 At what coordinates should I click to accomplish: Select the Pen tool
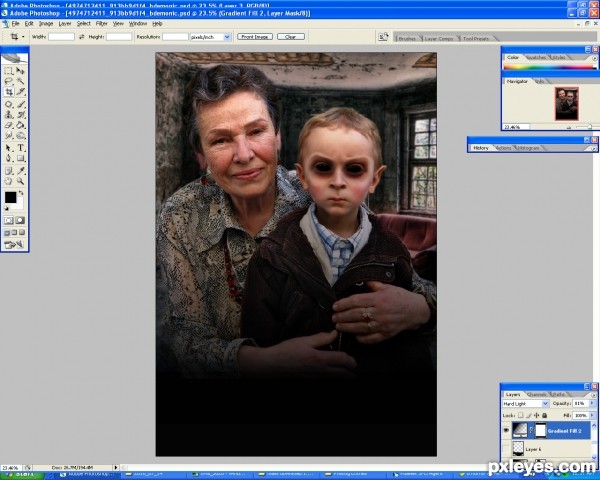click(8, 158)
